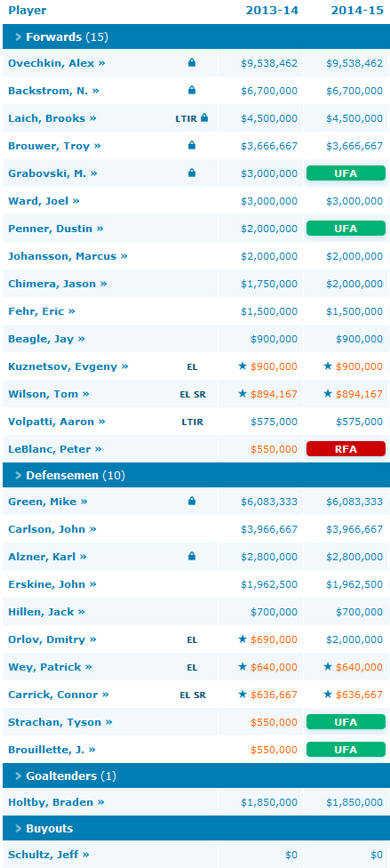The image size is (390, 868).
Task: Click the lock icon beside Ovechkin, Alex
Action: [x=192, y=63]
